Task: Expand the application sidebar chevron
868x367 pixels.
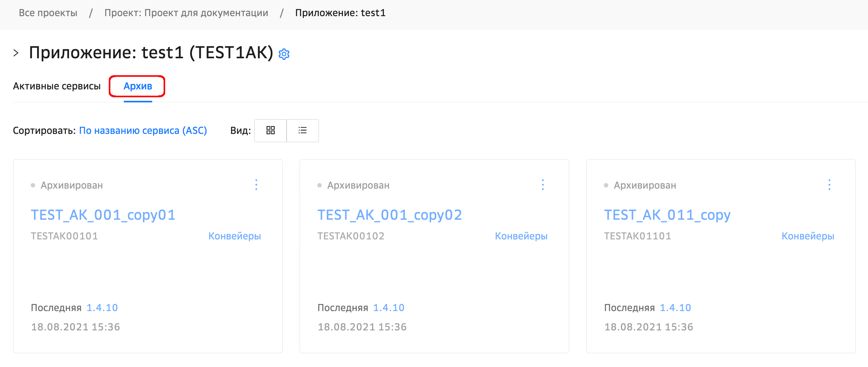Action: (16, 53)
